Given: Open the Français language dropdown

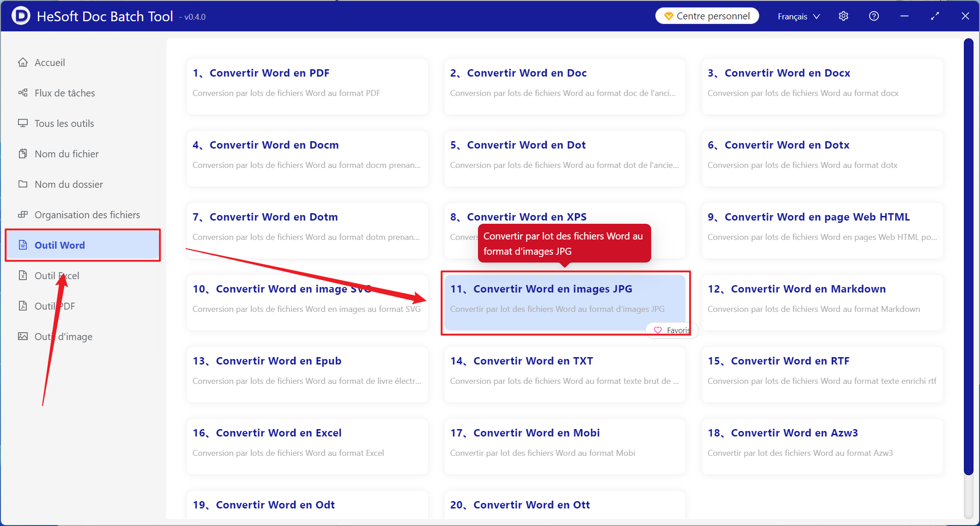Looking at the screenshot, I should pyautogui.click(x=799, y=16).
